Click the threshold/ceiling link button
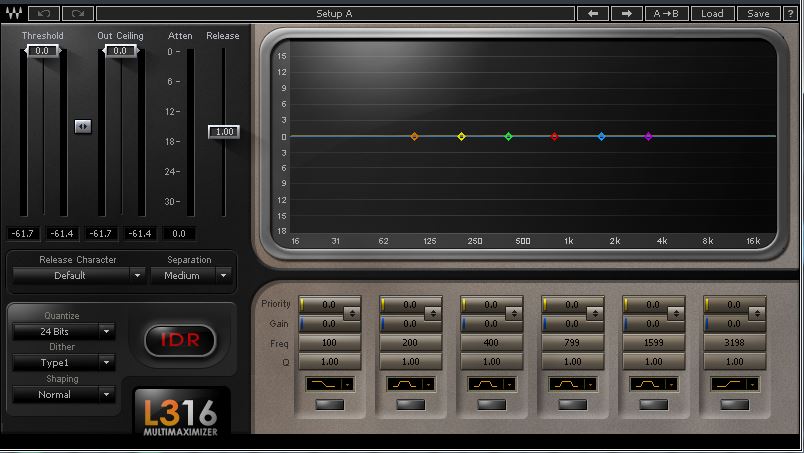Screen dimensions: 804x453 [x=83, y=126]
